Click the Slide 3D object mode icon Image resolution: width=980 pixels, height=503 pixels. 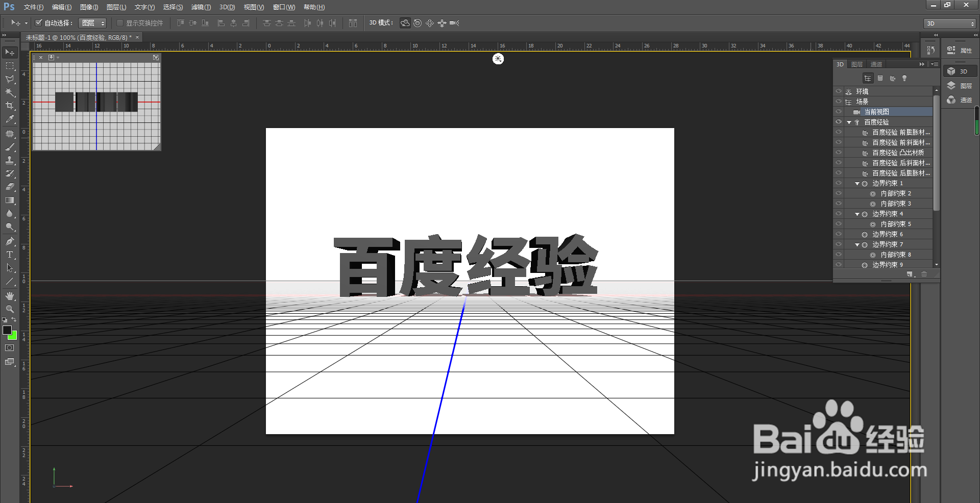tap(442, 23)
